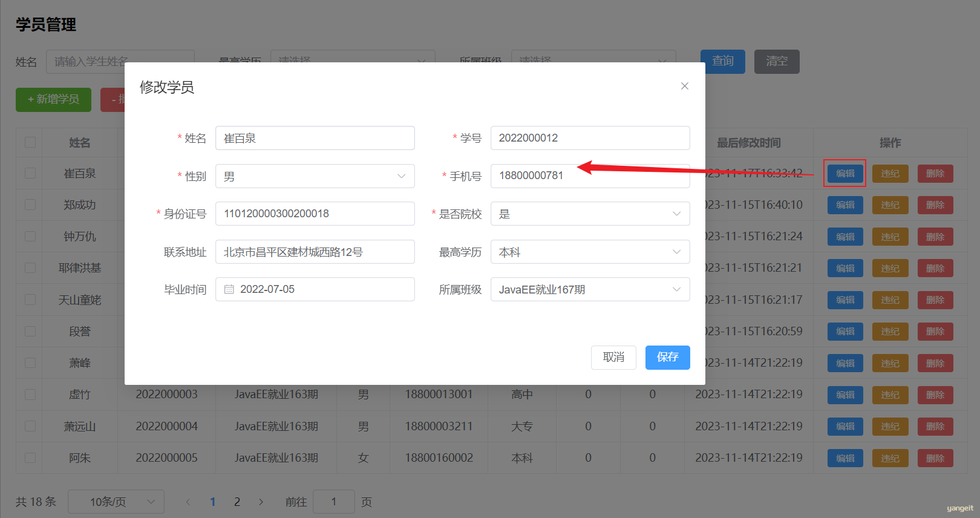The width and height of the screenshot is (980, 518).
Task: Click 删除 for 钟万仇 row
Action: 935,237
